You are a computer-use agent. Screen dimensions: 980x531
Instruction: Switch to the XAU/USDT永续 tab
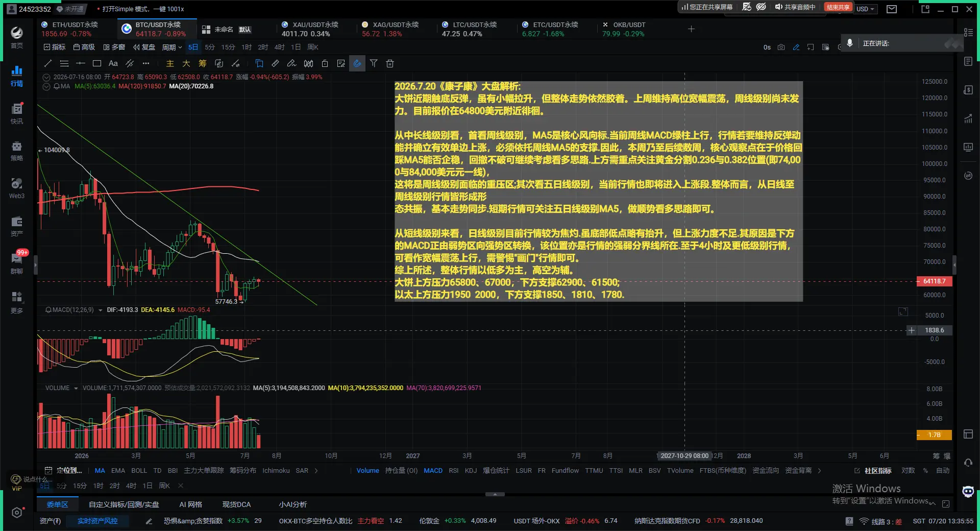(316, 29)
